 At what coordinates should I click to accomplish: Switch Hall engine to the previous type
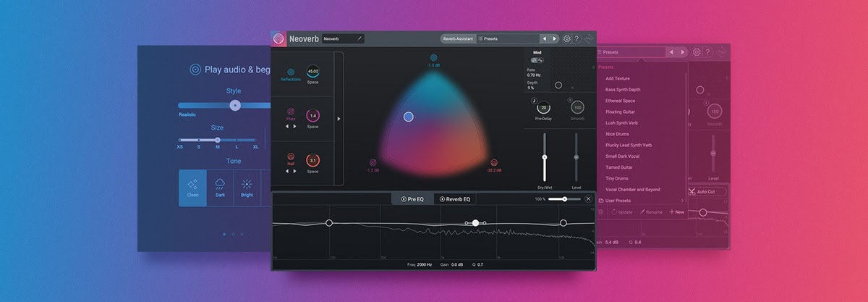click(x=286, y=170)
